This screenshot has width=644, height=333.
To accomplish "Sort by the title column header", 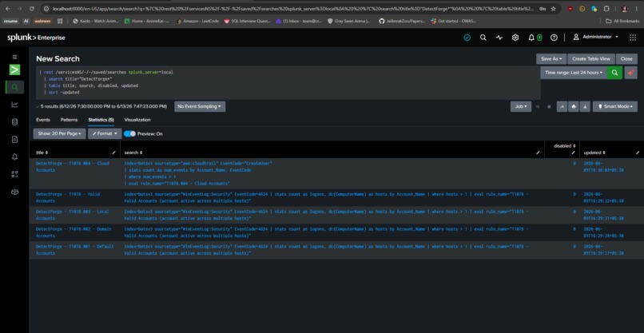I will (42, 153).
